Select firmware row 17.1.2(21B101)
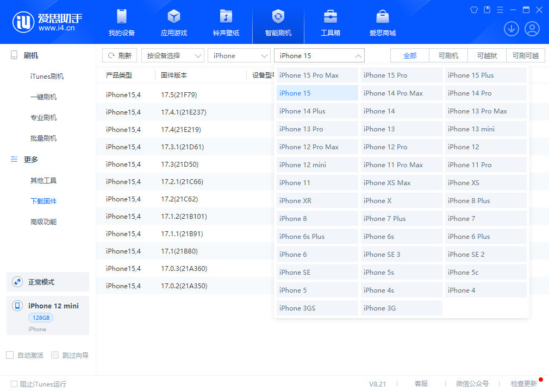Screen dimensions: 549x392 click(x=185, y=217)
